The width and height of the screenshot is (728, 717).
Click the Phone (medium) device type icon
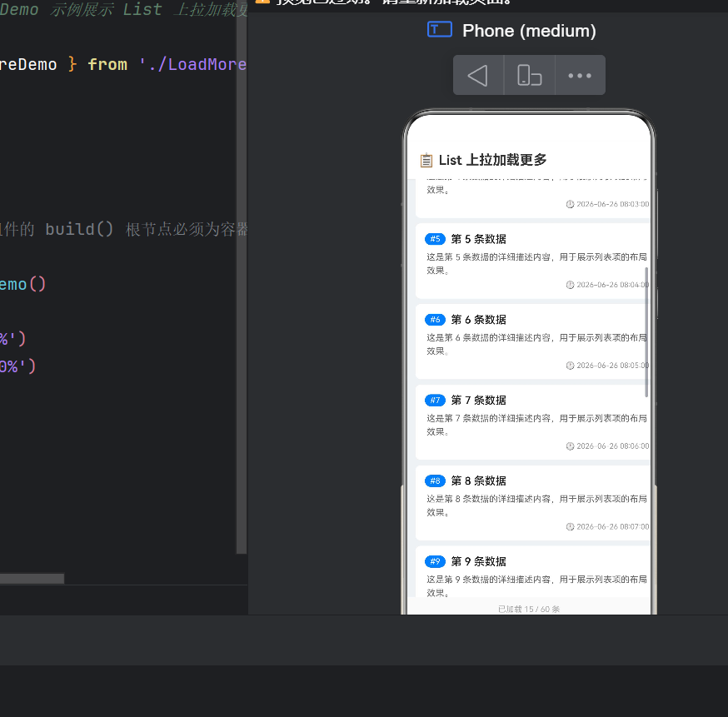[439, 30]
